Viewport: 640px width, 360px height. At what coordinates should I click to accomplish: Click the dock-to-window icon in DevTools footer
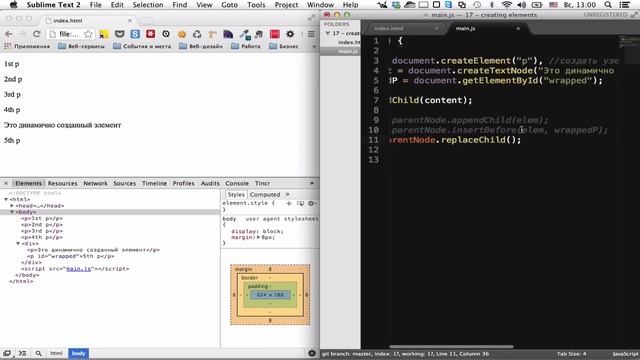7,353
